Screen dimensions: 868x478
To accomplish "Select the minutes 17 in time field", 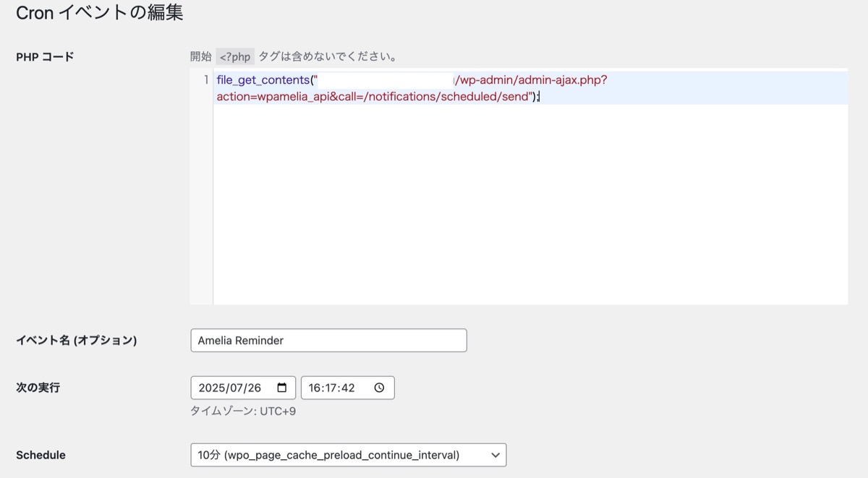I will [x=331, y=388].
